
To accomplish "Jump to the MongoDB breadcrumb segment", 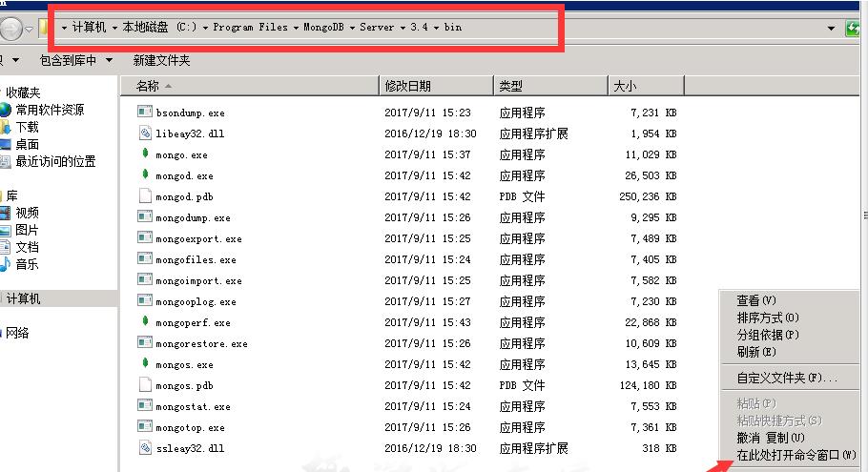I will coord(323,27).
